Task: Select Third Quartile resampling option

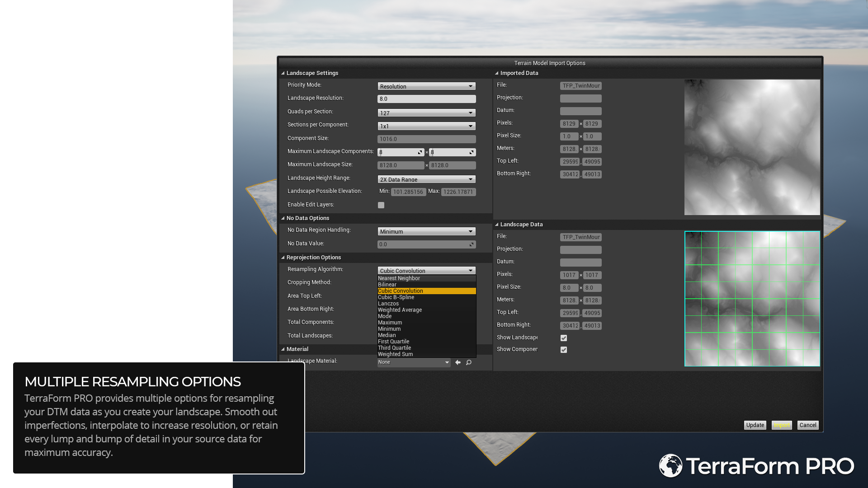Action: click(x=427, y=348)
